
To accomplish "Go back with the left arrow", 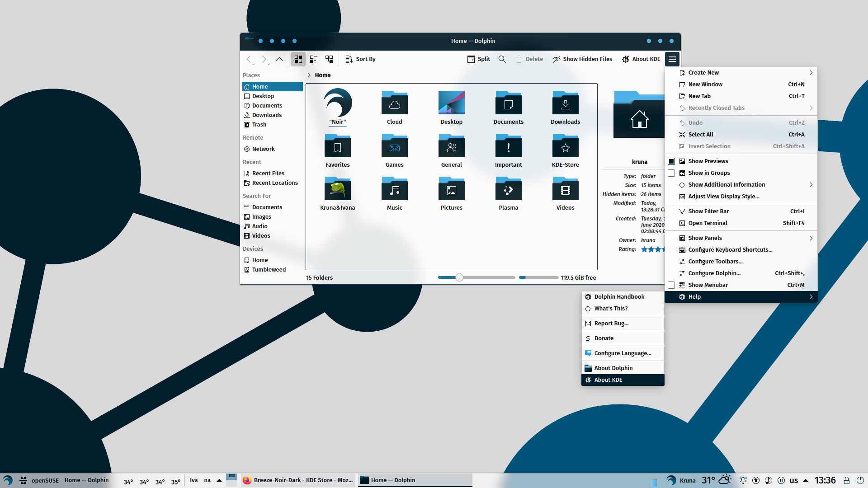I will click(249, 59).
